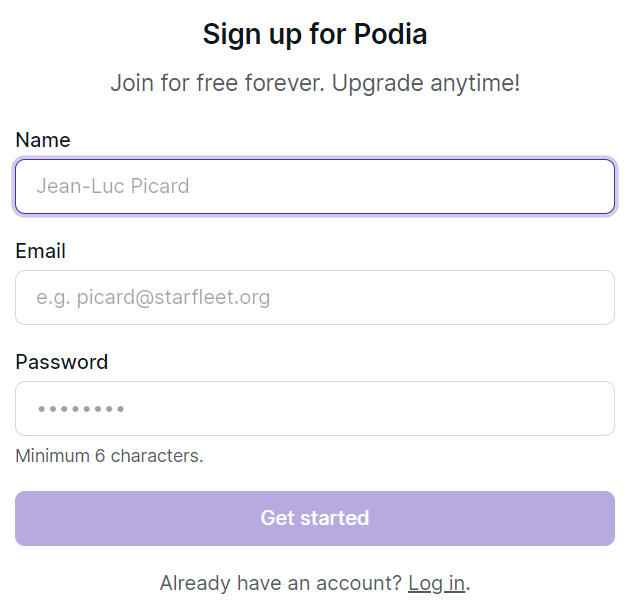Click the right end of the Email box

[x=595, y=298]
